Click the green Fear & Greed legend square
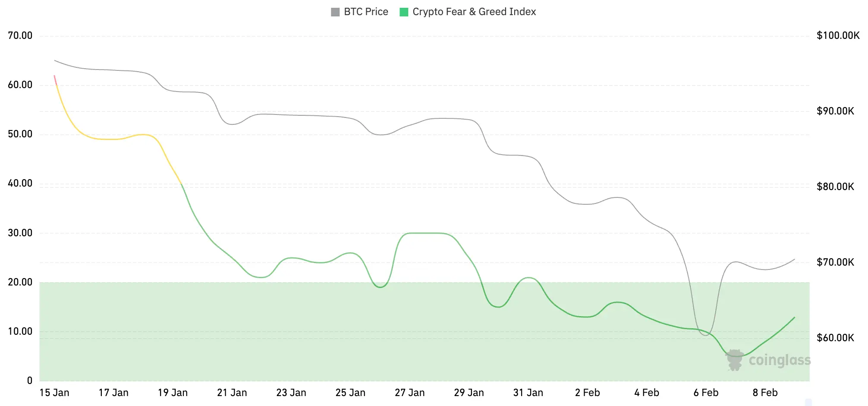Viewport: 868px width, 406px height. (x=404, y=12)
